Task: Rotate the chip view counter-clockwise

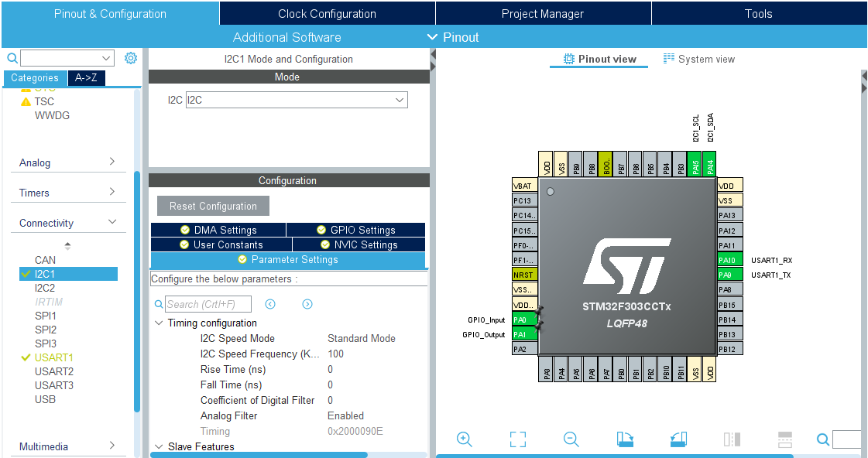Action: coord(678,439)
